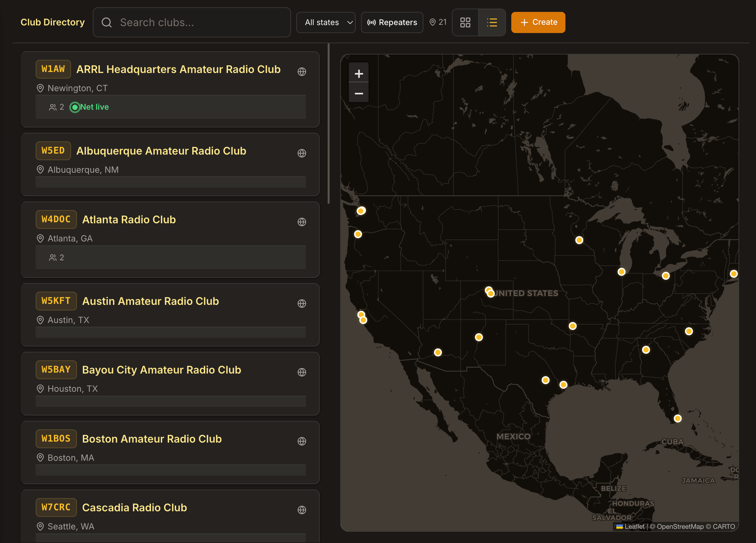This screenshot has width=756, height=543.
Task: Select the Albuquerque map marker in New Mexico
Action: point(479,337)
